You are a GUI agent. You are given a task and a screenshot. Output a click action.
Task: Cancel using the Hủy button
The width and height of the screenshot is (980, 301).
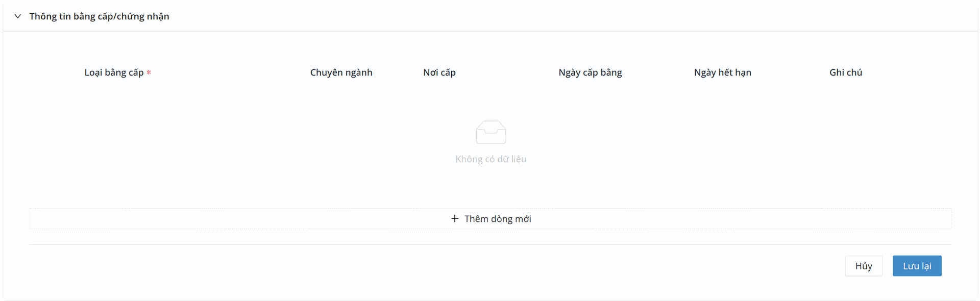tap(863, 266)
